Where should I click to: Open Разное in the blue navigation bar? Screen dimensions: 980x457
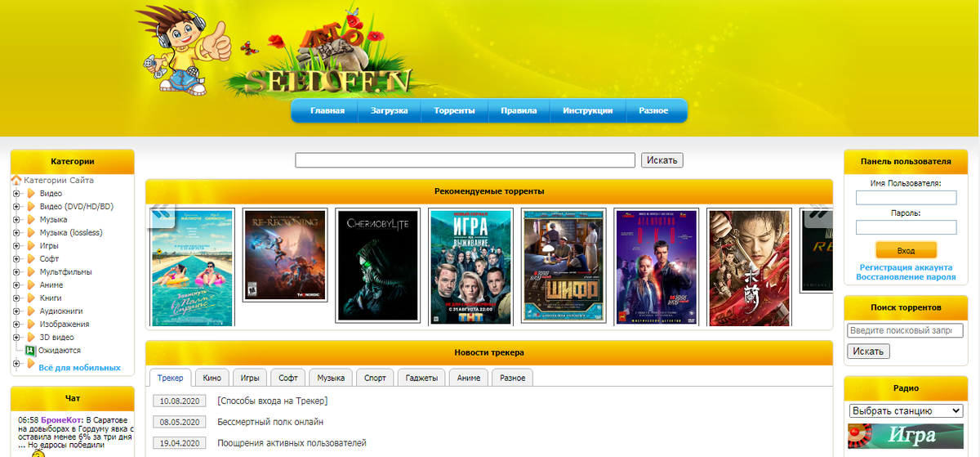(653, 110)
